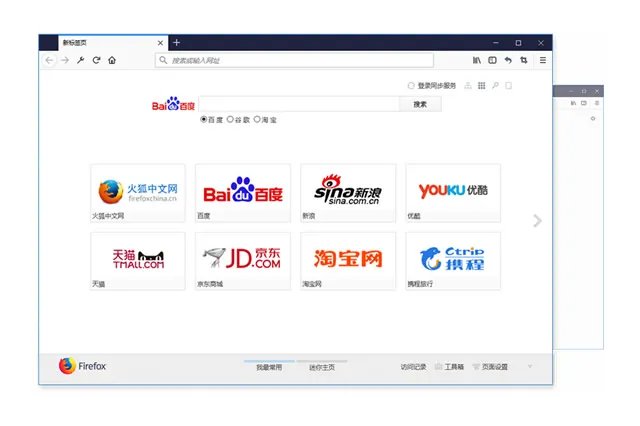
Task: Select the 百度 search engine radio
Action: [204, 119]
